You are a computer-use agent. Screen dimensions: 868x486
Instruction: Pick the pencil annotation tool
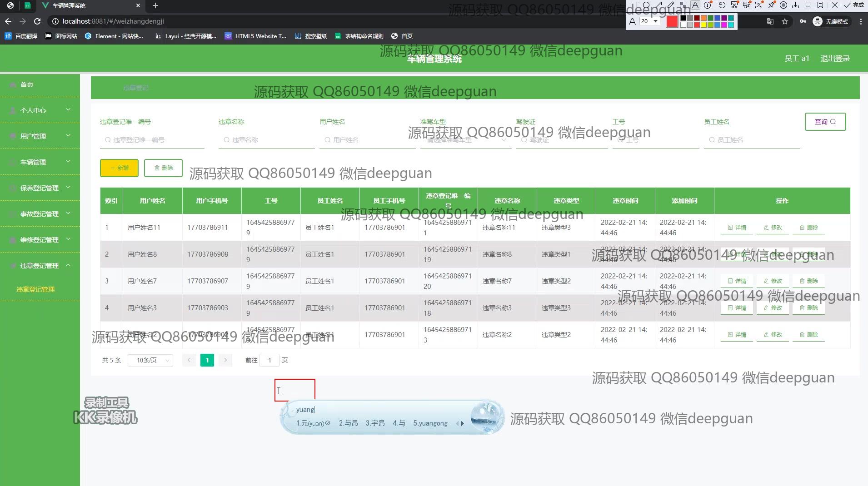pos(671,5)
